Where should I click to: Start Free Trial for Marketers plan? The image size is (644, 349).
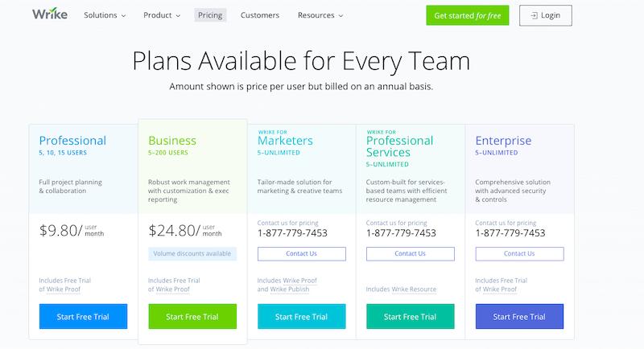point(301,317)
